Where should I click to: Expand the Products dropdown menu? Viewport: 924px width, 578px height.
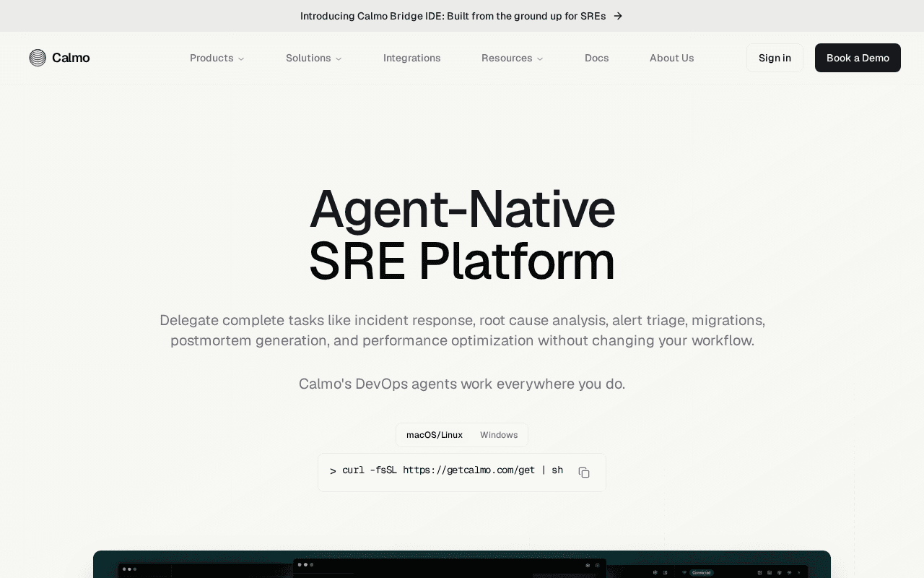tap(217, 58)
